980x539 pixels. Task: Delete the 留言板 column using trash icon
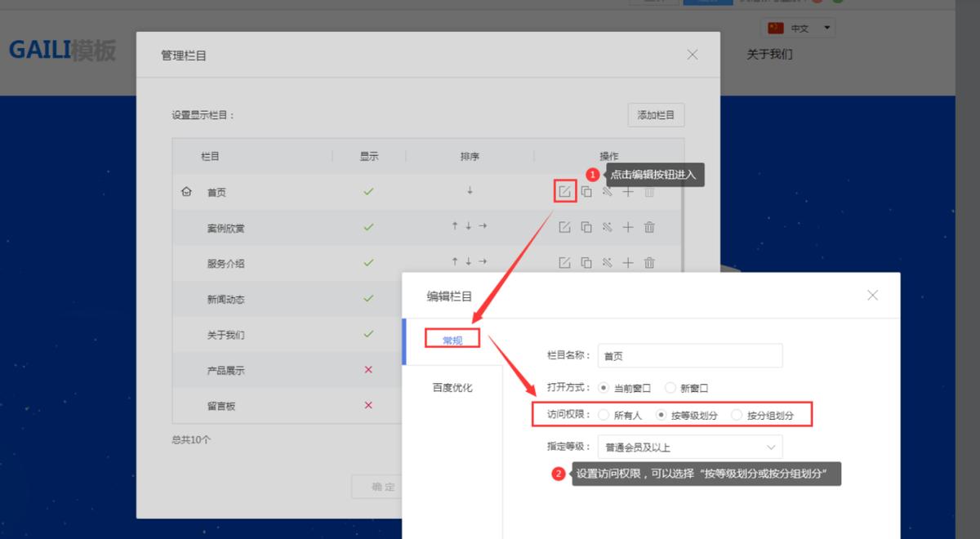point(649,405)
